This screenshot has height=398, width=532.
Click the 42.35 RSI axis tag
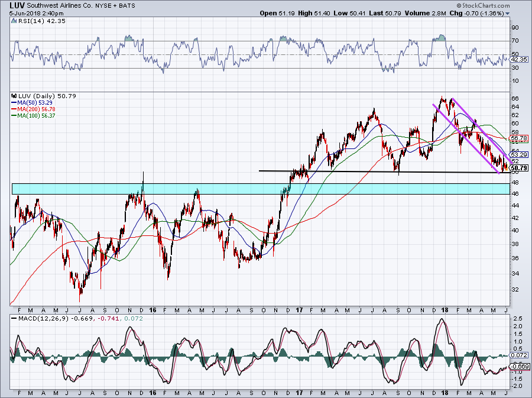pyautogui.click(x=519, y=59)
